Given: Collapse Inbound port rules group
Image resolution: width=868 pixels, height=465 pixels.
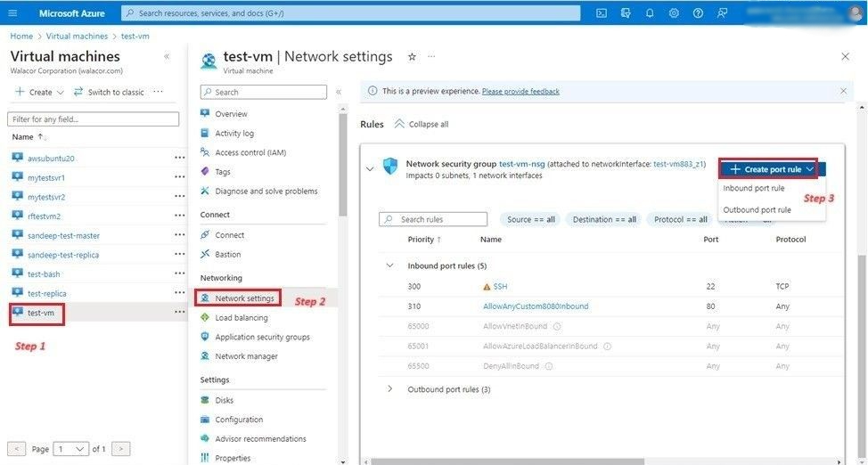Looking at the screenshot, I should click(389, 265).
